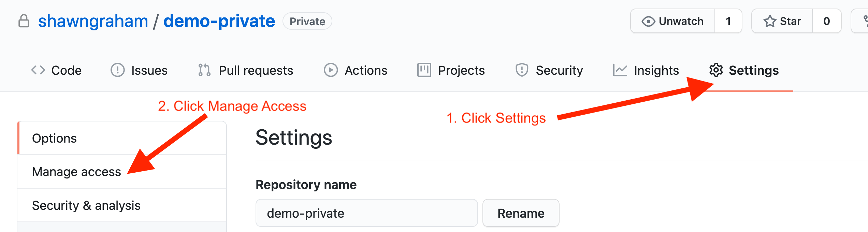
Task: Click the Security shield icon
Action: click(x=522, y=70)
